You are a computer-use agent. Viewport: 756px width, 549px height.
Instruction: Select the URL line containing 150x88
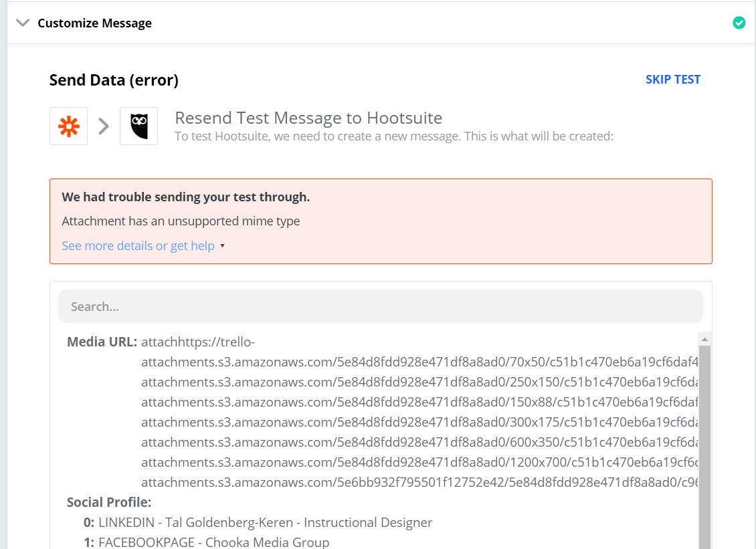(419, 402)
